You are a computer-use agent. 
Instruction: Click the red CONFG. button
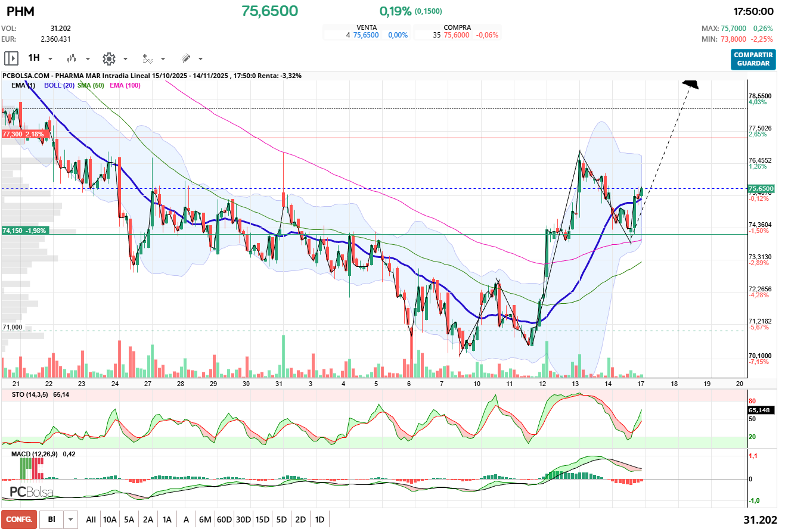19,519
